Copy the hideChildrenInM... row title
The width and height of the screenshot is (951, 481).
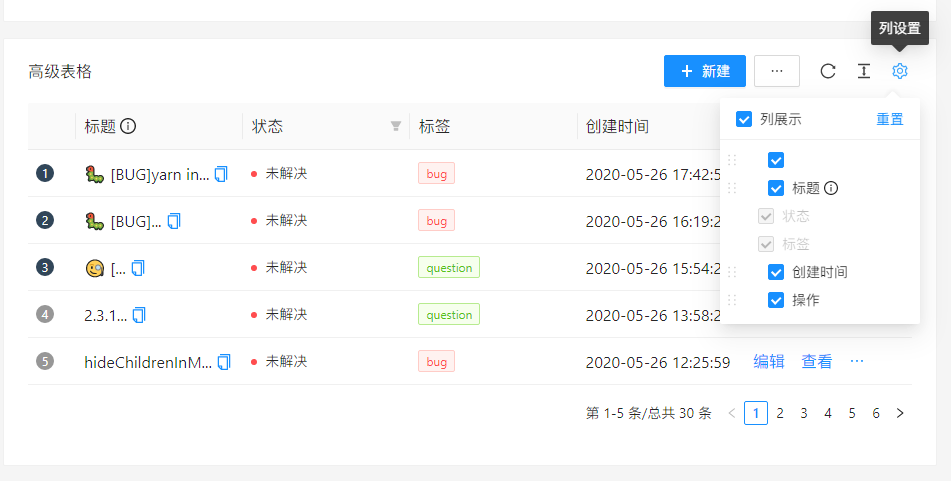click(x=224, y=362)
